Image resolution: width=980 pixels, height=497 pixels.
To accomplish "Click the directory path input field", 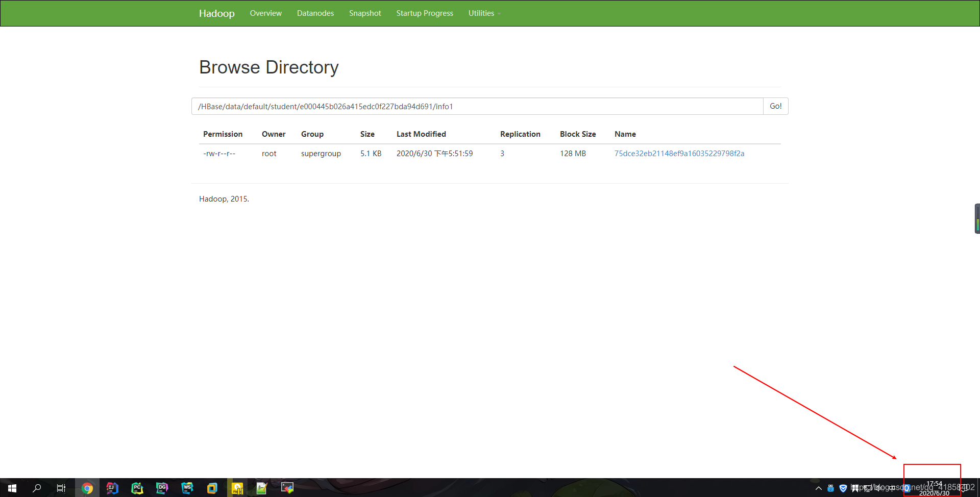I will coord(477,106).
